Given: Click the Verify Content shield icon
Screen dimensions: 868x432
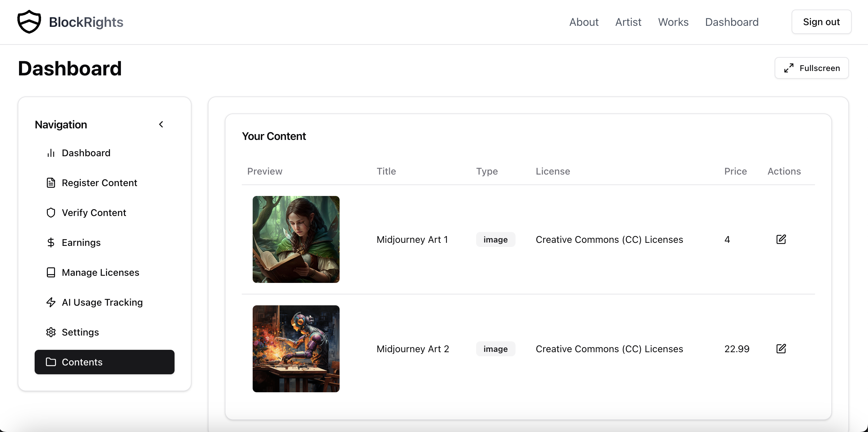Looking at the screenshot, I should click(51, 213).
